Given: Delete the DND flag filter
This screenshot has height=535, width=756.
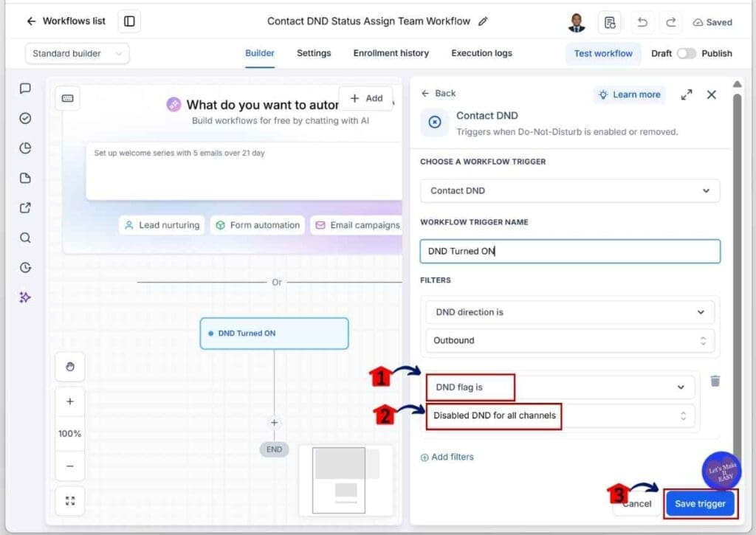Looking at the screenshot, I should coord(715,382).
